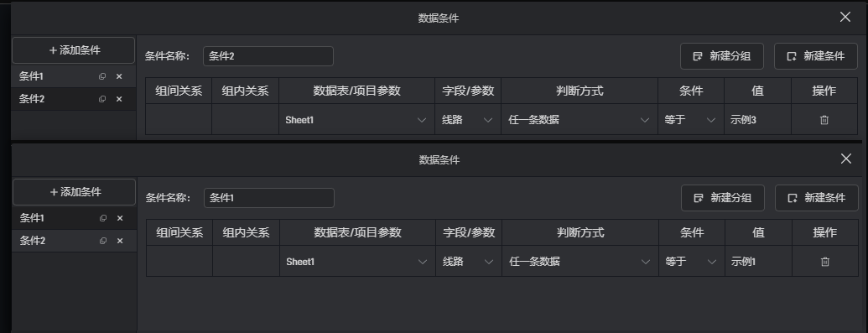Expand 线路 field dropdown in 示例1 row
Screen dimensions: 868x333
468,262
